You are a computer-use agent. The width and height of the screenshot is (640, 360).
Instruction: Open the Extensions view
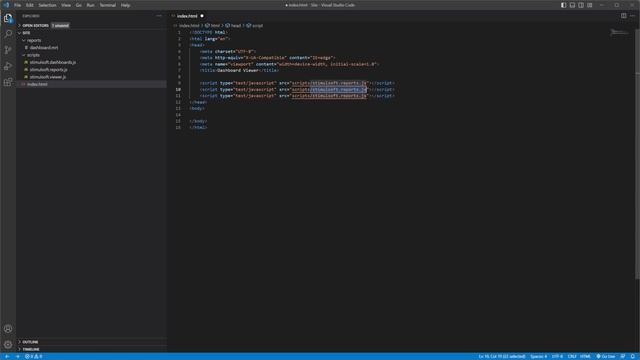(x=8, y=82)
